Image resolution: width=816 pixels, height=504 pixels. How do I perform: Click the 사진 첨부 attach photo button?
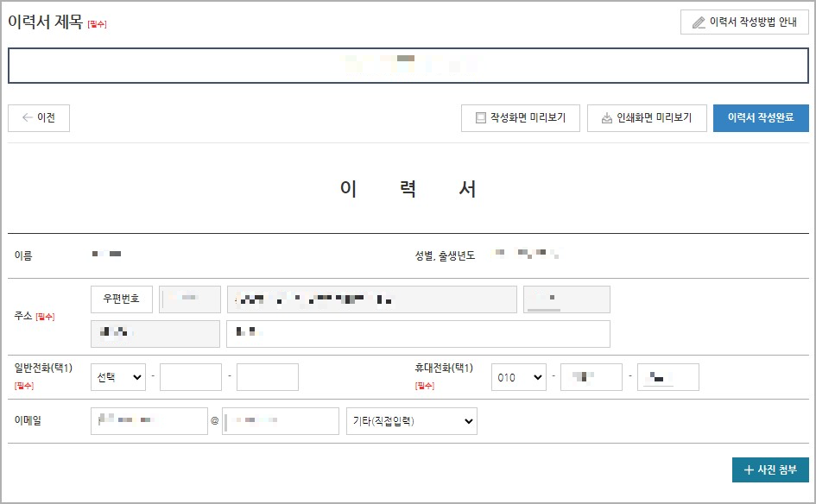tap(769, 469)
